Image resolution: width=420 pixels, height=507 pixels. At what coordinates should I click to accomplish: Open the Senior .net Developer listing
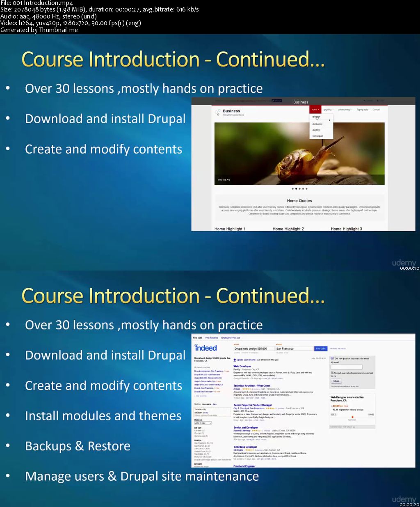pyautogui.click(x=246, y=427)
